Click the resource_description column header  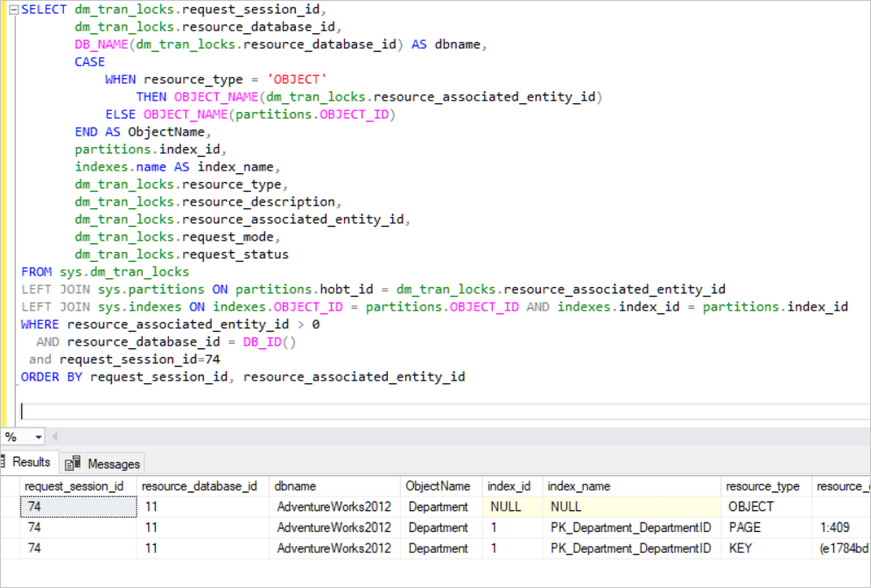pos(842,486)
